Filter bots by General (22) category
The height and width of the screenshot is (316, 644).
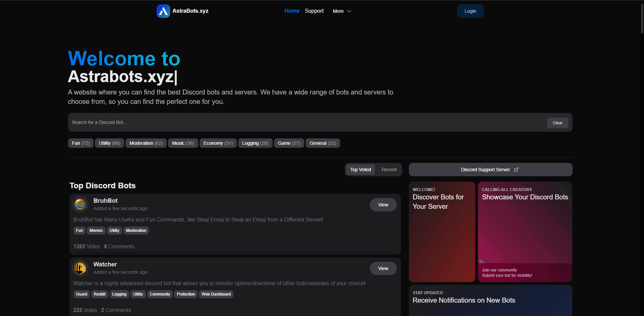[323, 143]
